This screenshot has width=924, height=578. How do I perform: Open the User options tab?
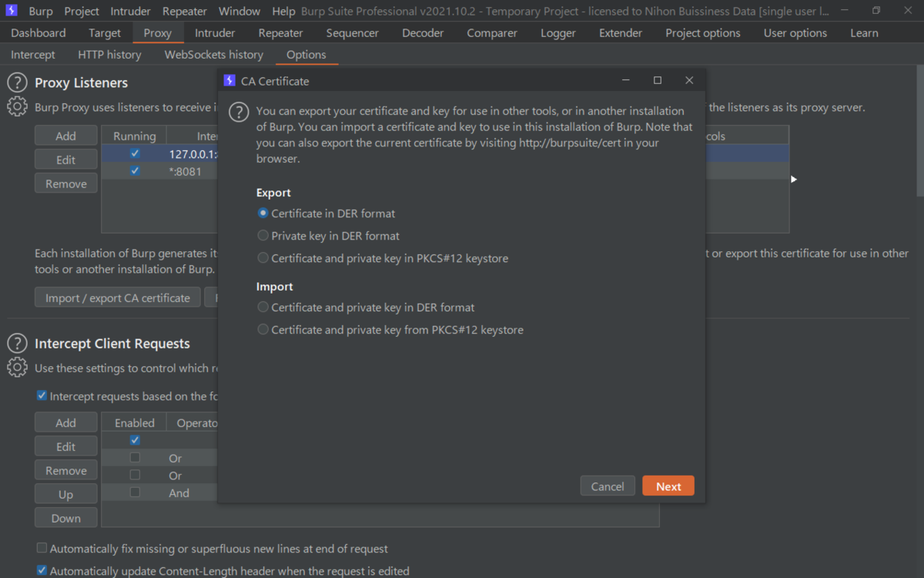tap(795, 33)
